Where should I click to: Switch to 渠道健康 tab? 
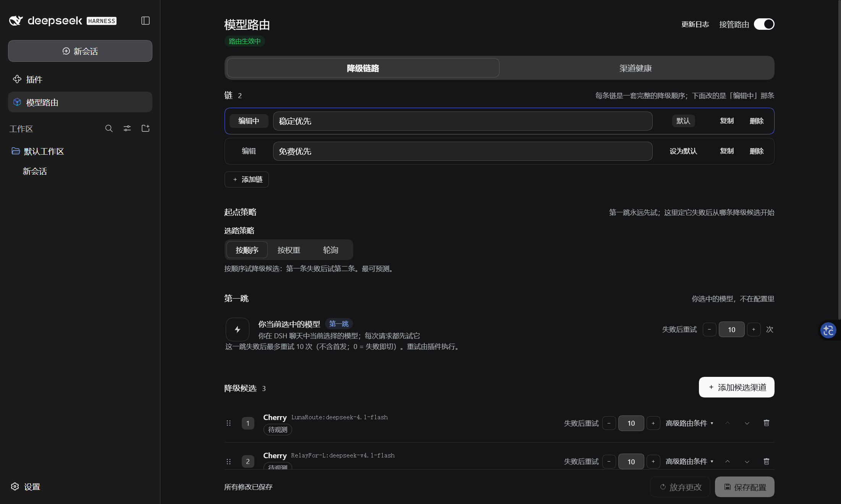coord(636,68)
